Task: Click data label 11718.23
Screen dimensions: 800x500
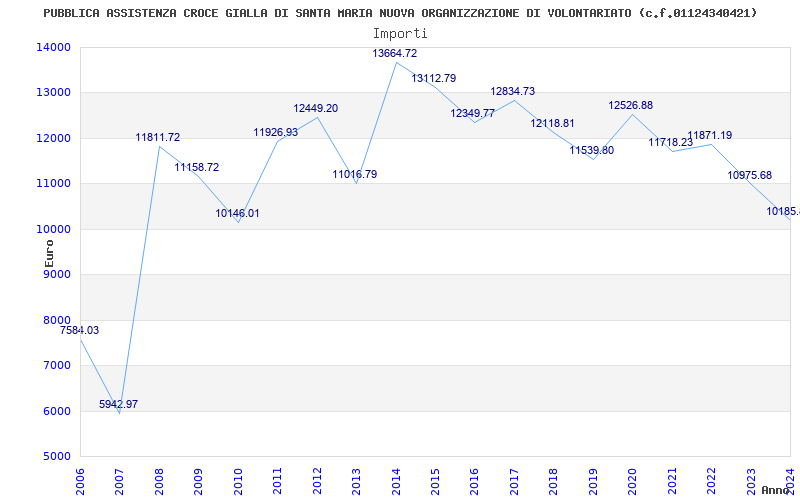Action: pos(670,142)
